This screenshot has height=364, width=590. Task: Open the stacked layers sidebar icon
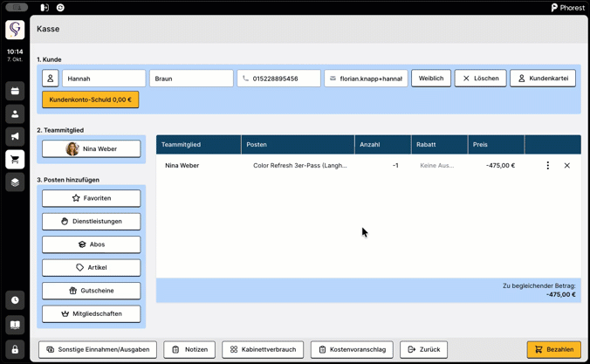pyautogui.click(x=15, y=182)
